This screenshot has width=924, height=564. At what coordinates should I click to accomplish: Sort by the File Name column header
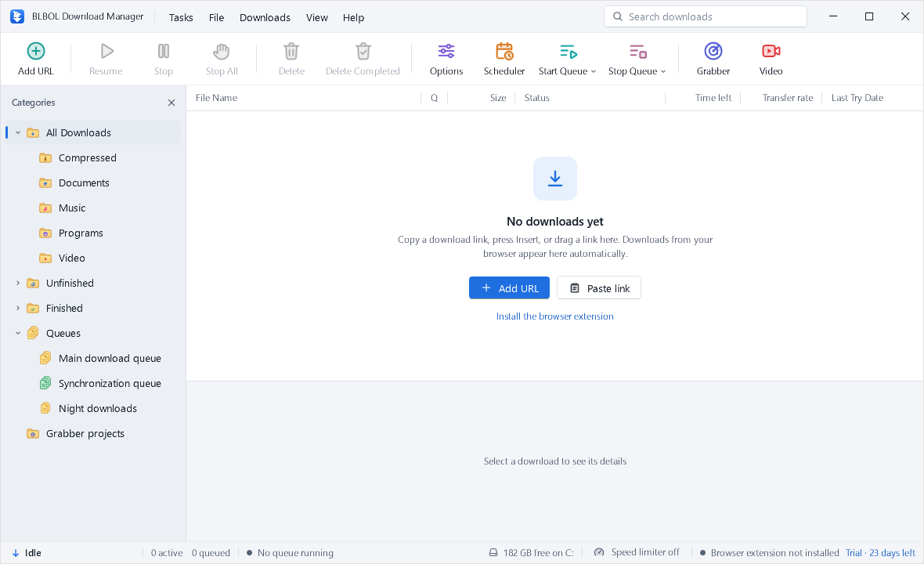coord(217,98)
